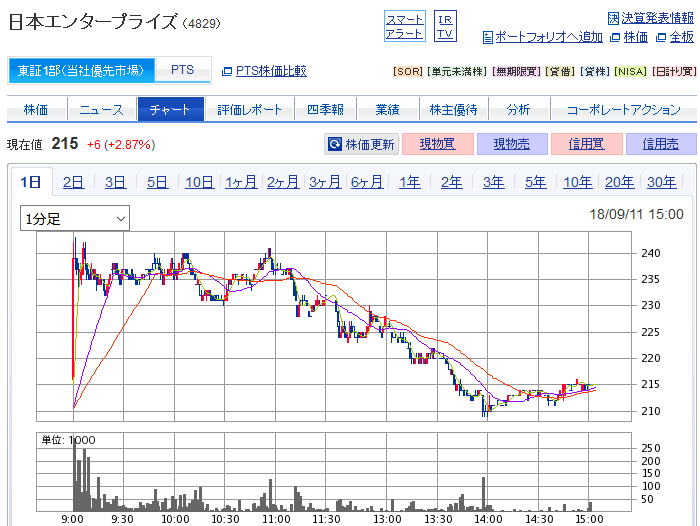
Task: Select the 5日 chart period
Action: [157, 182]
